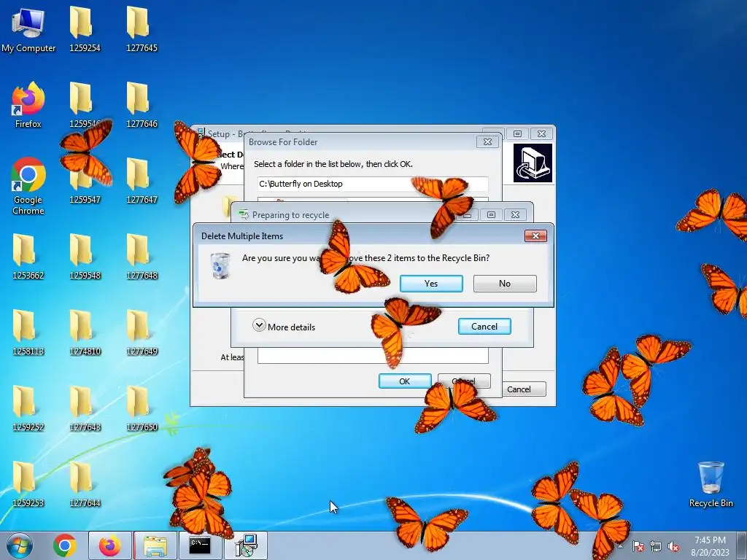Select folder 1277648 on the desktop
This screenshot has height=560, width=747.
[x=142, y=256]
